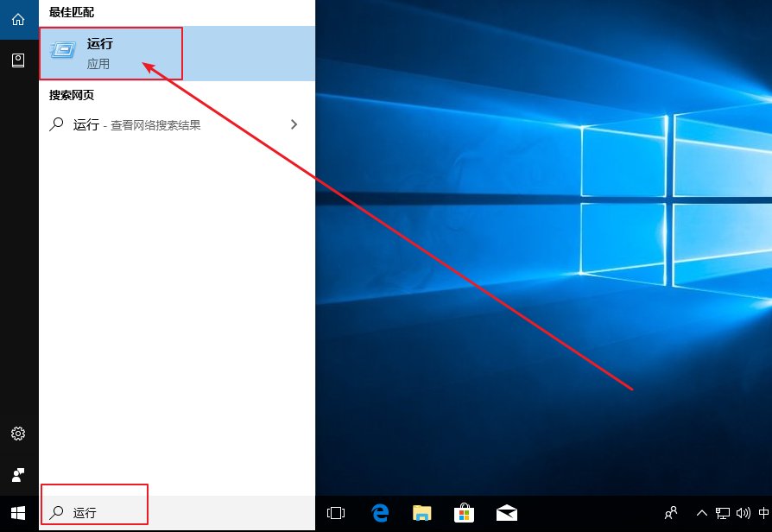Viewport: 772px width, 532px height.
Task: Open Task View from the taskbar
Action: (336, 513)
